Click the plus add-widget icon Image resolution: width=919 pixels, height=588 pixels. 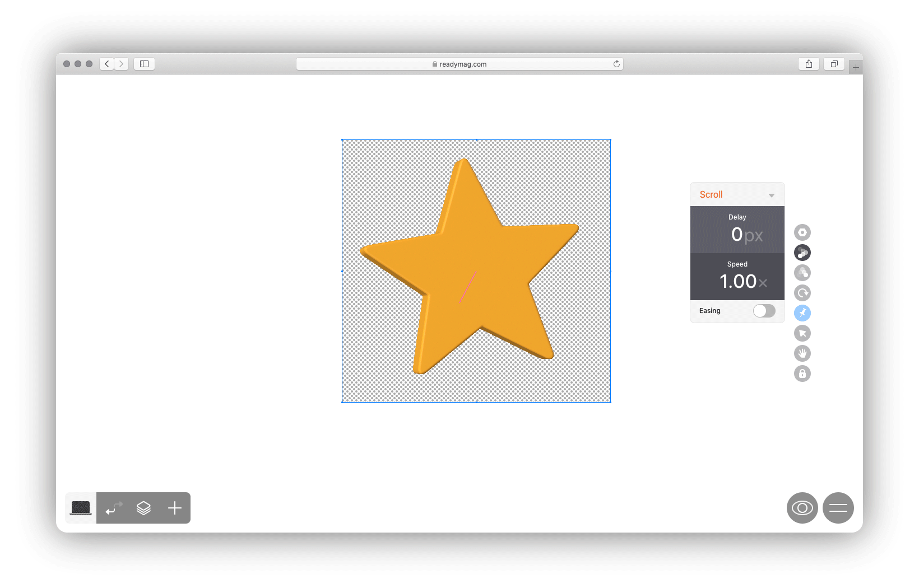tap(175, 508)
